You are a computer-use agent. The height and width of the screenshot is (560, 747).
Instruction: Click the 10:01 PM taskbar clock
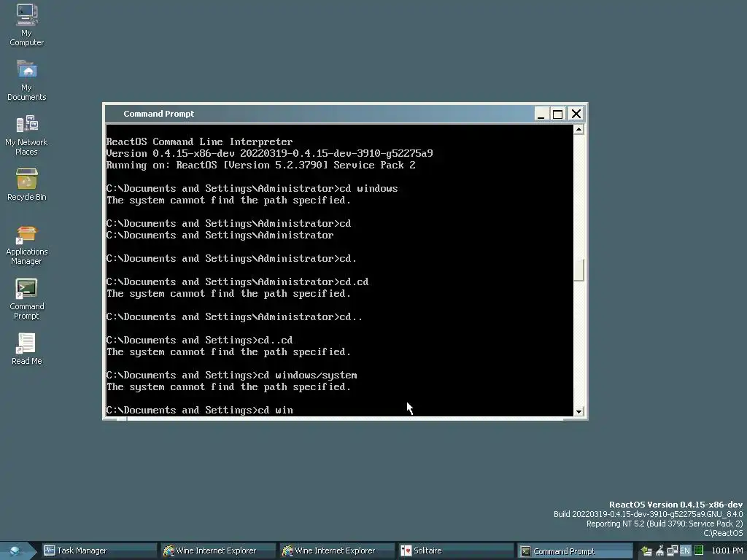point(727,551)
